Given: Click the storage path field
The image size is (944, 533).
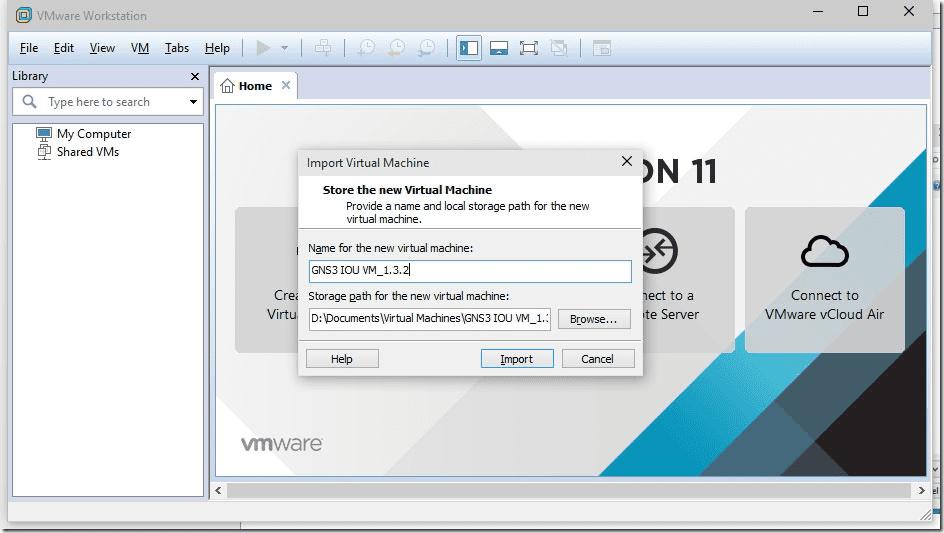Looking at the screenshot, I should [430, 319].
